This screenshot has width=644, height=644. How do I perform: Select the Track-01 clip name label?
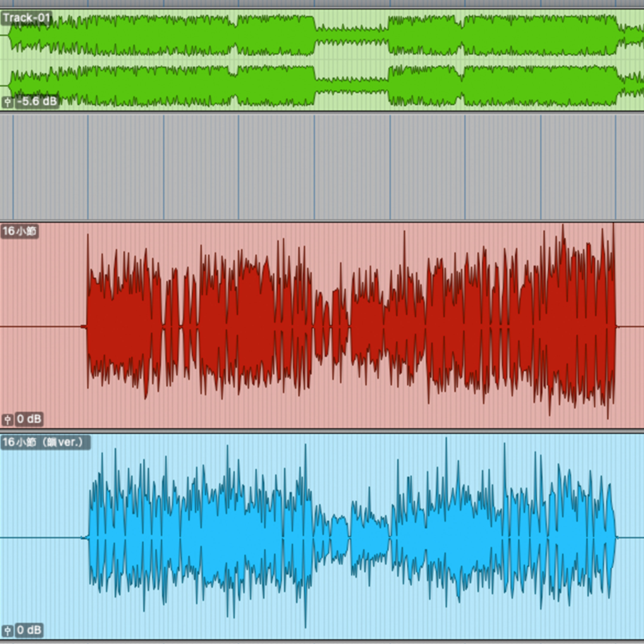point(26,18)
